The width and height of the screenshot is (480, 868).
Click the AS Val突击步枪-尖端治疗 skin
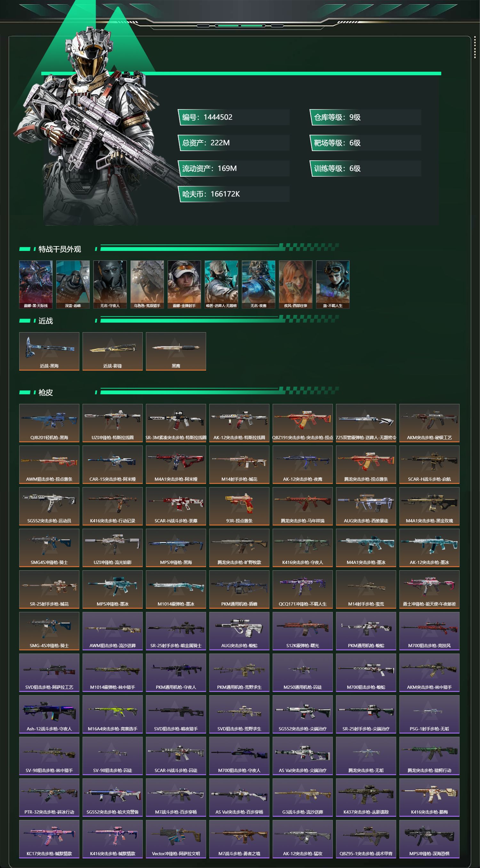302,756
